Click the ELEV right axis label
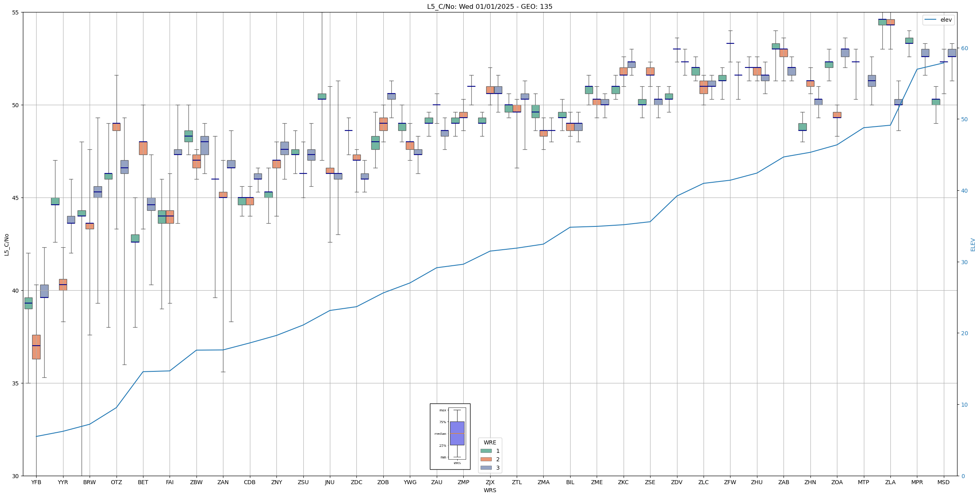The width and height of the screenshot is (980, 497). click(x=973, y=244)
